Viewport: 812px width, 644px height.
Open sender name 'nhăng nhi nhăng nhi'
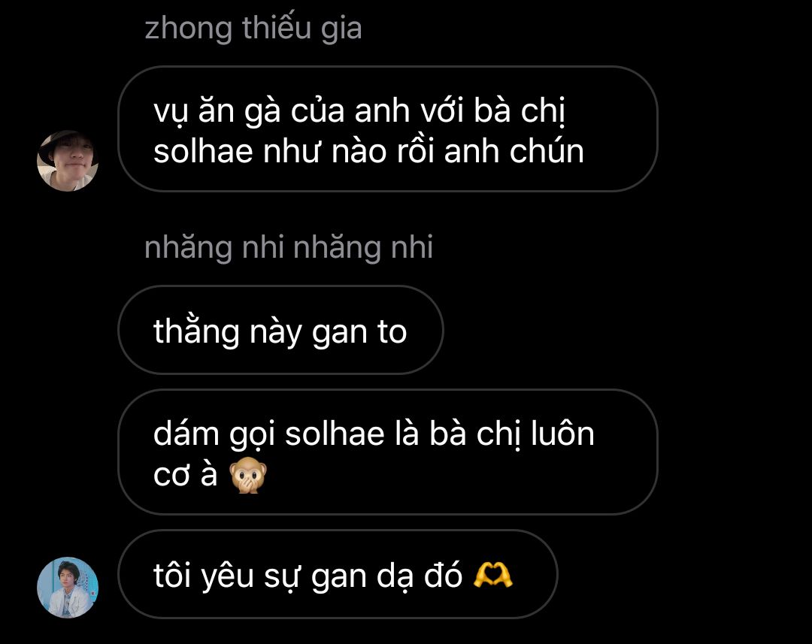[289, 247]
